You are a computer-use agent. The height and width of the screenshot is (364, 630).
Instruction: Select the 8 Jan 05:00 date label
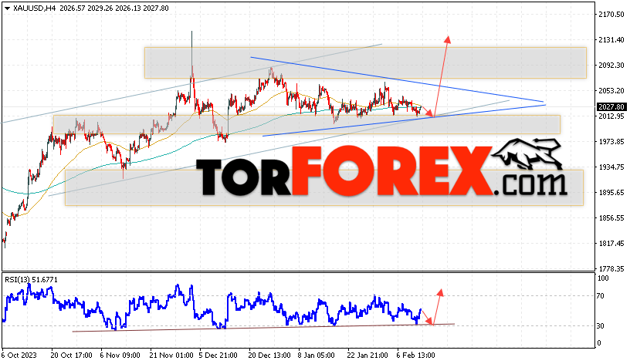tap(316, 356)
